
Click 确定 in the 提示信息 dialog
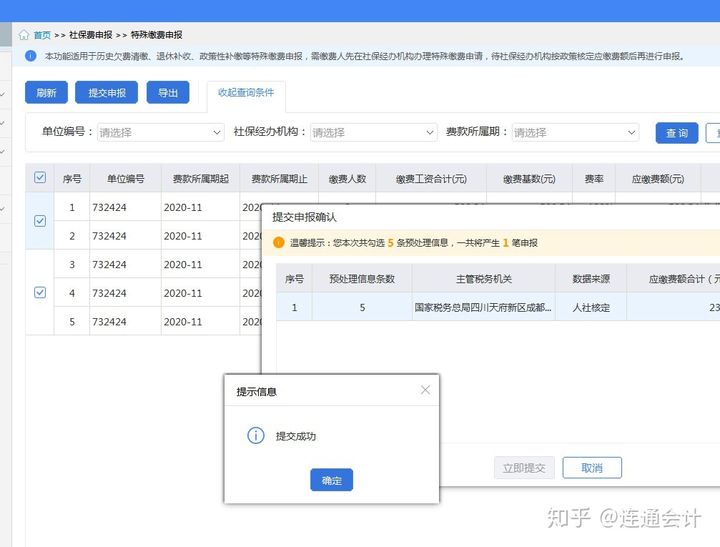pyautogui.click(x=332, y=480)
